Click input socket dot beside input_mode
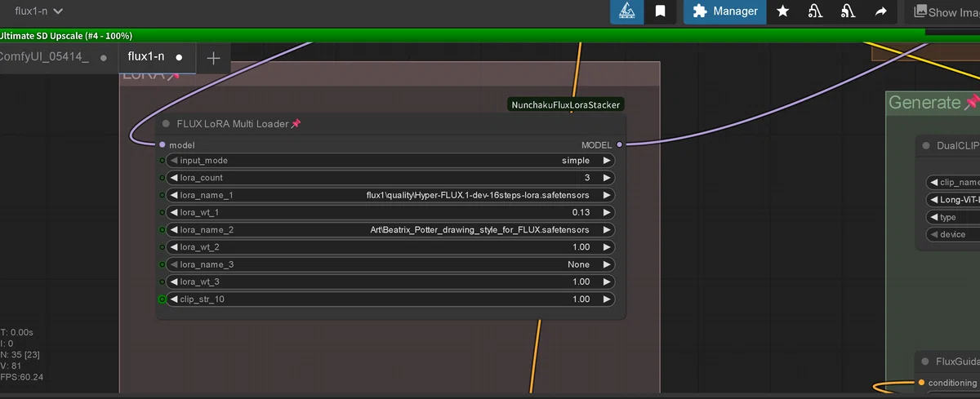980x399 pixels. pyautogui.click(x=162, y=161)
